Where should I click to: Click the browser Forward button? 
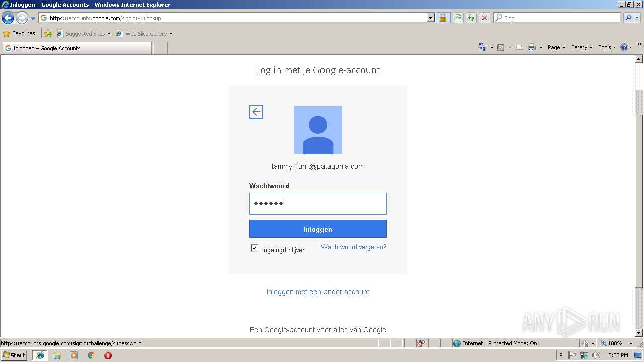(x=22, y=18)
